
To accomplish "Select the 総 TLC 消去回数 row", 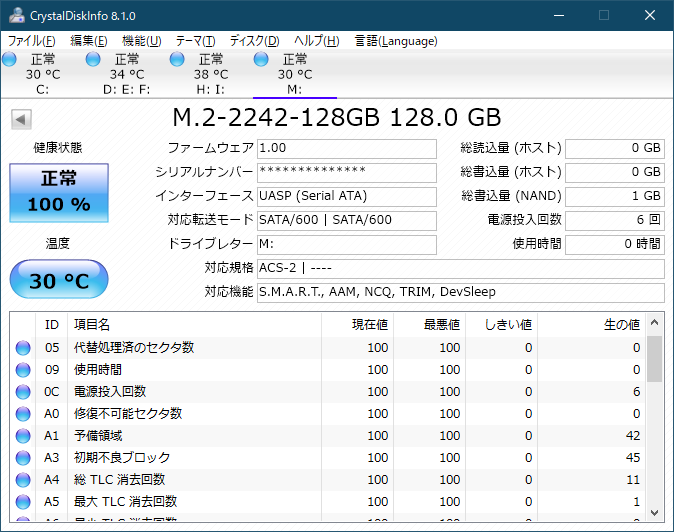I will pos(328,480).
